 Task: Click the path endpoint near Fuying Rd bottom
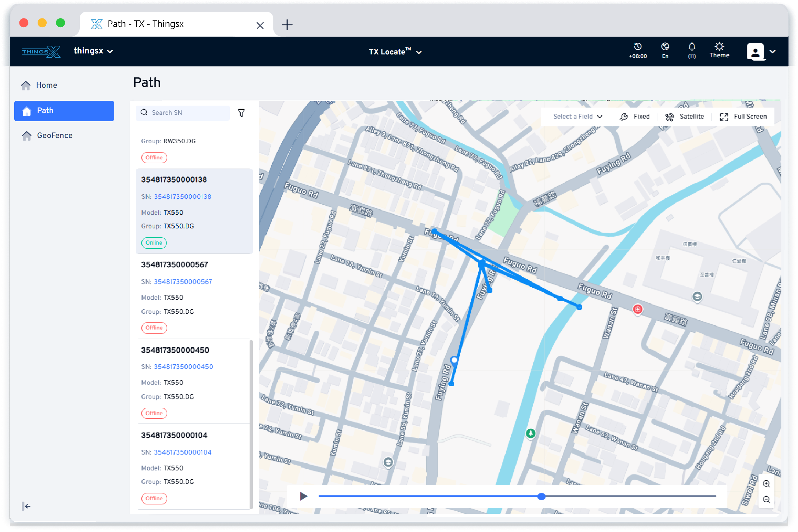pos(452,384)
